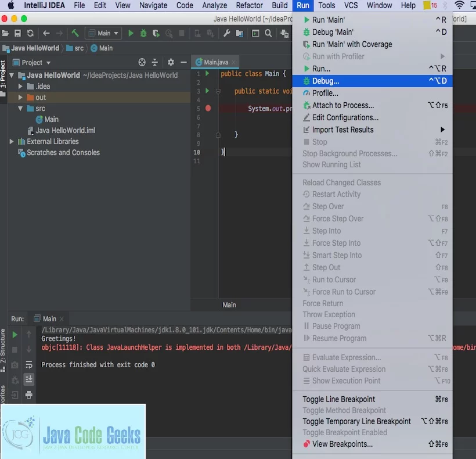The width and height of the screenshot is (476, 459).
Task: Click the run gutter arrow on line 1
Action: (207, 73)
